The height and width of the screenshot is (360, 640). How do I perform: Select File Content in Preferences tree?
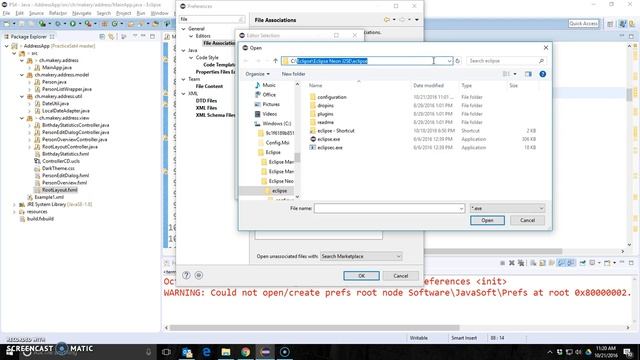(x=209, y=86)
